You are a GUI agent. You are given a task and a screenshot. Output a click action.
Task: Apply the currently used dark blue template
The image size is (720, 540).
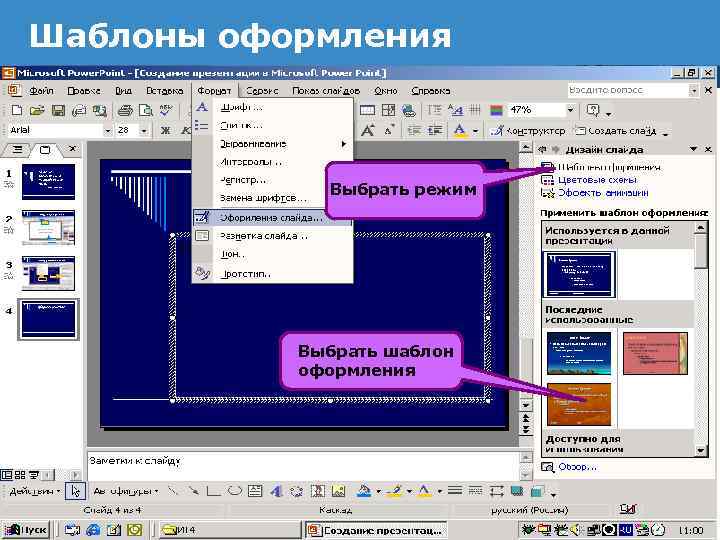click(579, 275)
